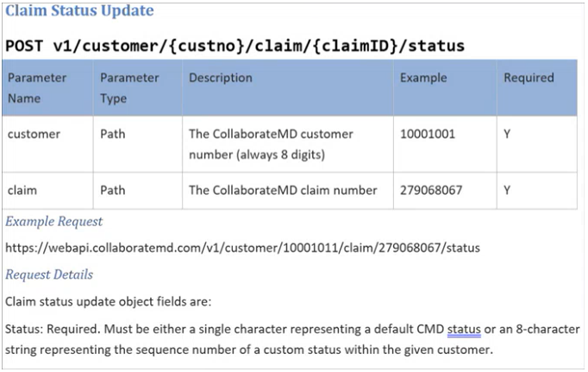Click the underlined word status
Image resolution: width=588 pixels, height=372 pixels.
pyautogui.click(x=464, y=329)
